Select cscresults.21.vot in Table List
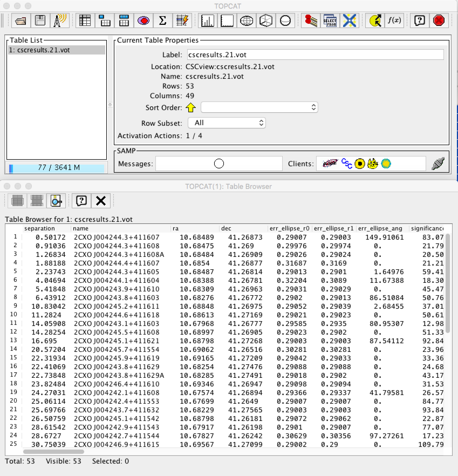The image size is (458, 476). 56,50
